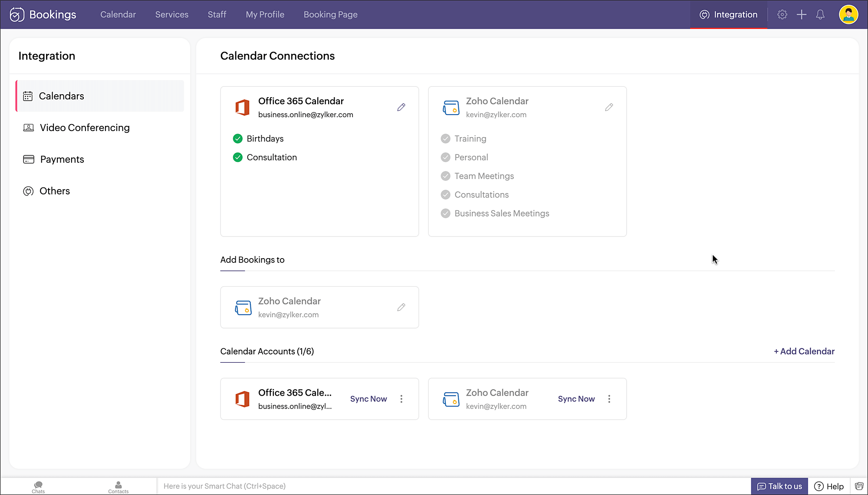Open the Booking Page tab
This screenshot has width=868, height=495.
tap(331, 15)
